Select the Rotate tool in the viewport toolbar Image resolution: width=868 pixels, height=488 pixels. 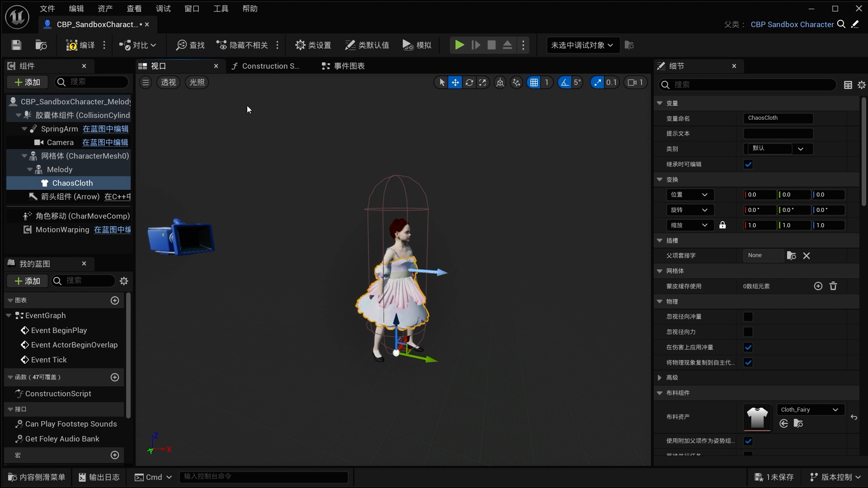tap(470, 82)
